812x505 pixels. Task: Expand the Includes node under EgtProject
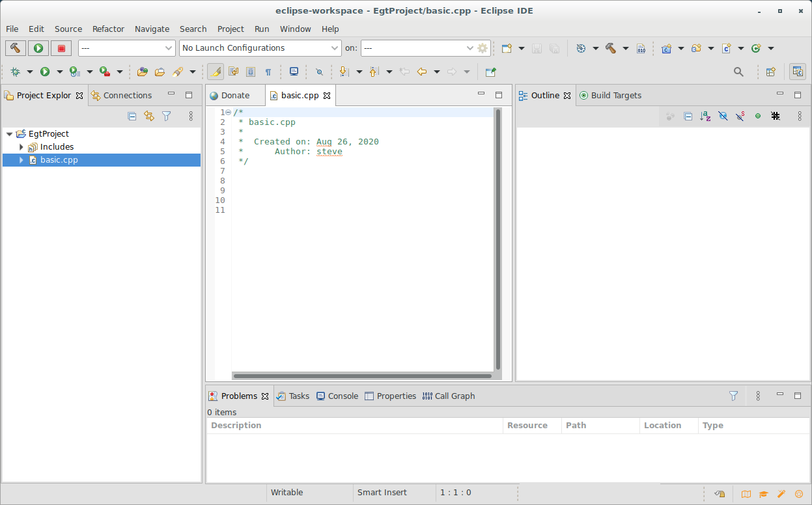tap(21, 146)
